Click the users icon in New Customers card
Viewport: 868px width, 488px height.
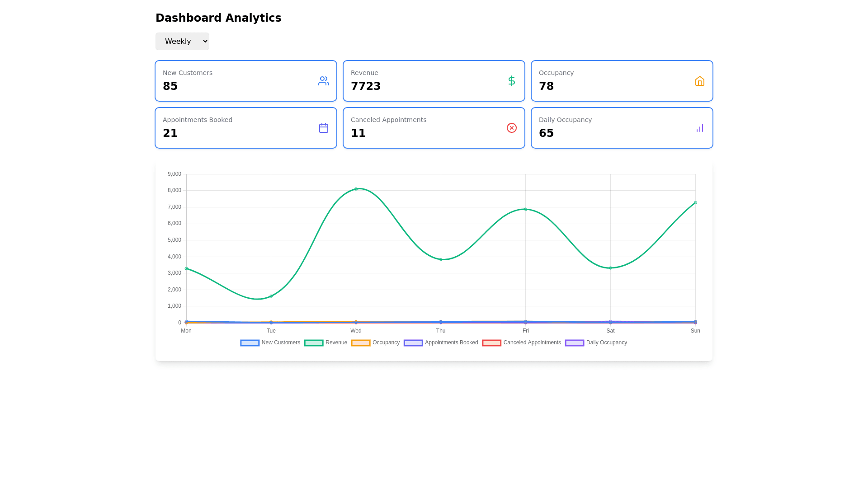(323, 81)
